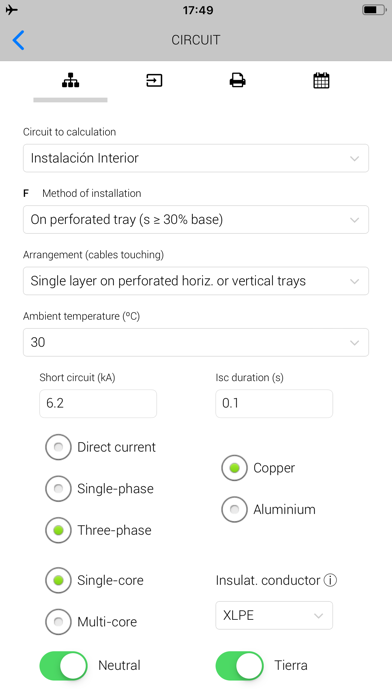This screenshot has width=392, height=696.
Task: Select Direct current radio button
Action: (x=58, y=447)
